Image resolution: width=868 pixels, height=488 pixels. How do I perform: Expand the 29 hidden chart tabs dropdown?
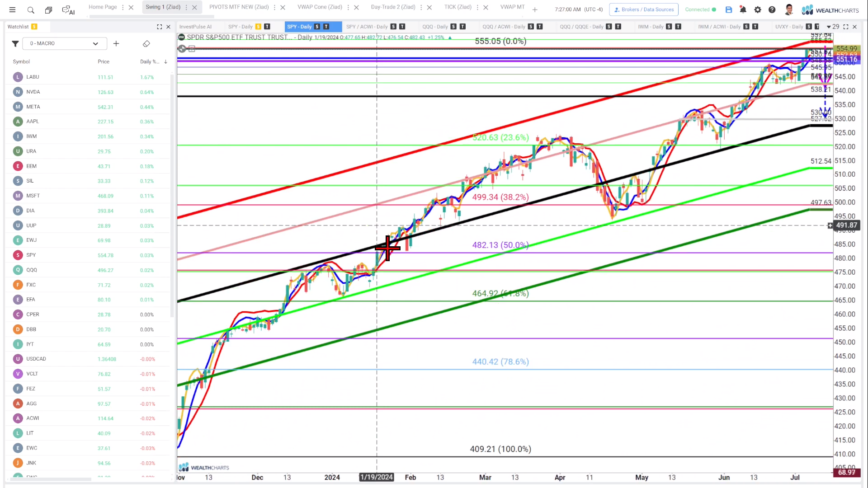[833, 27]
